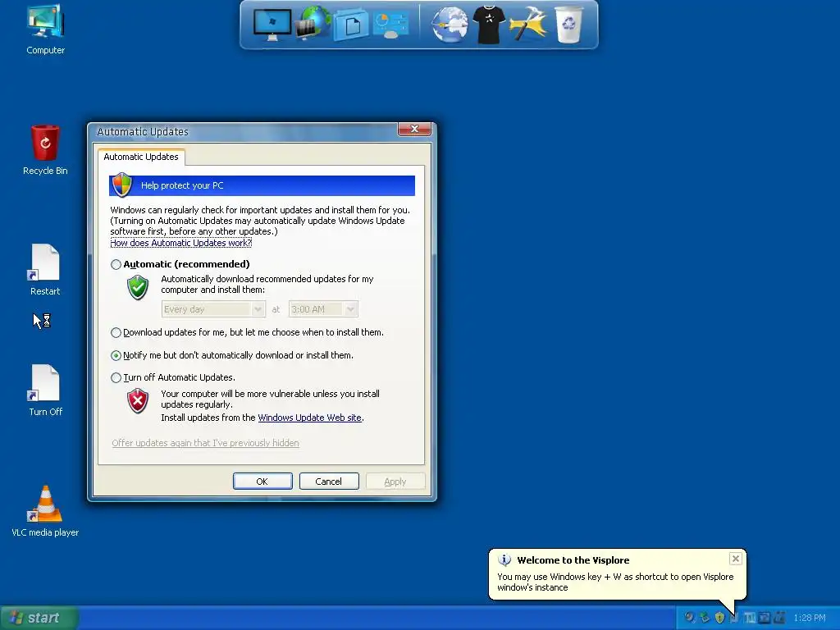Open the Turn Off desktop shortcut
Image resolution: width=840 pixels, height=630 pixels.
click(x=45, y=391)
